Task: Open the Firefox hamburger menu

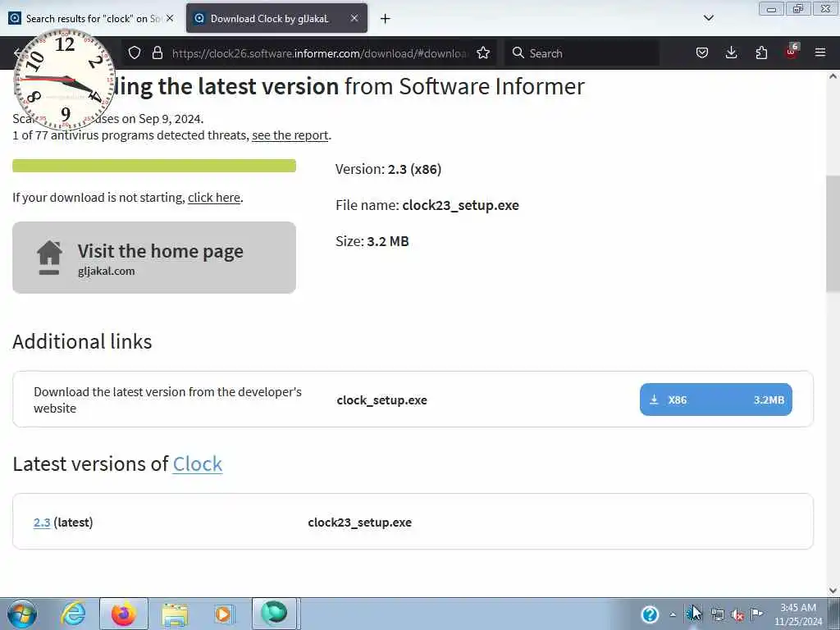Action: [820, 53]
